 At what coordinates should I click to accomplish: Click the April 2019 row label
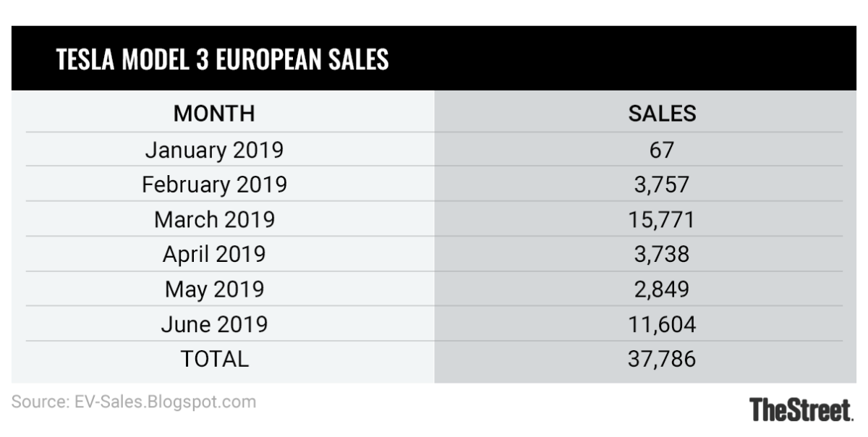[x=214, y=254]
